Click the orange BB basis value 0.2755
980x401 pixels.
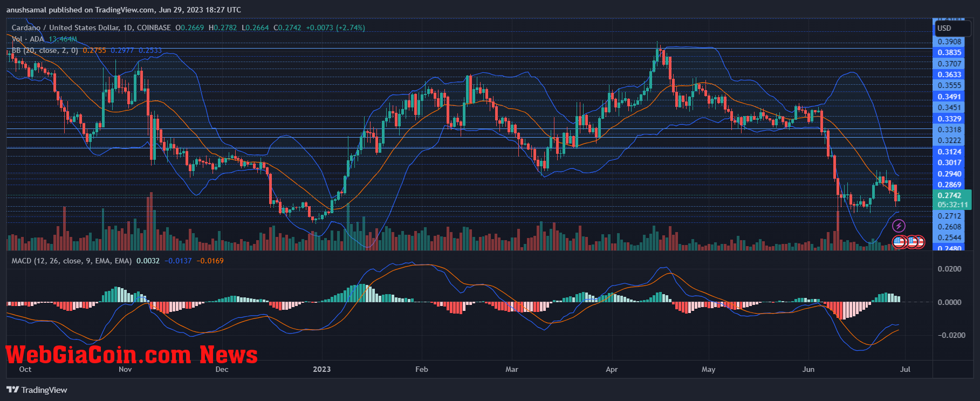tap(94, 50)
